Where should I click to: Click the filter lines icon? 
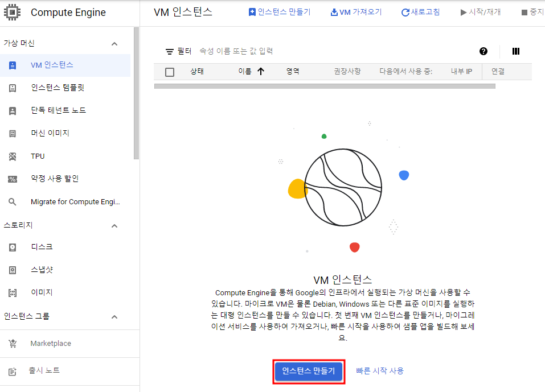(169, 52)
